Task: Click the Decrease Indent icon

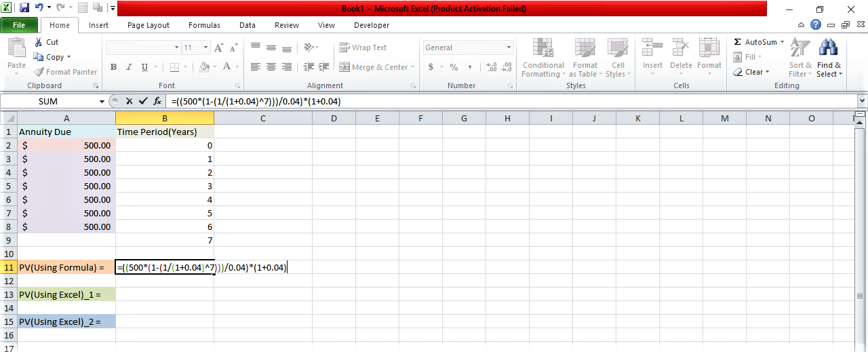Action: (309, 67)
